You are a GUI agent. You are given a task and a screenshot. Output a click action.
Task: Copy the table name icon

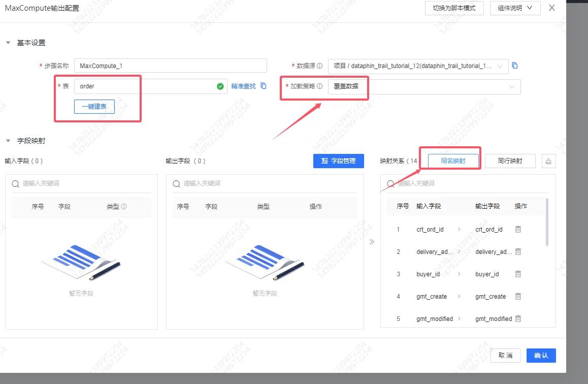[x=264, y=86]
